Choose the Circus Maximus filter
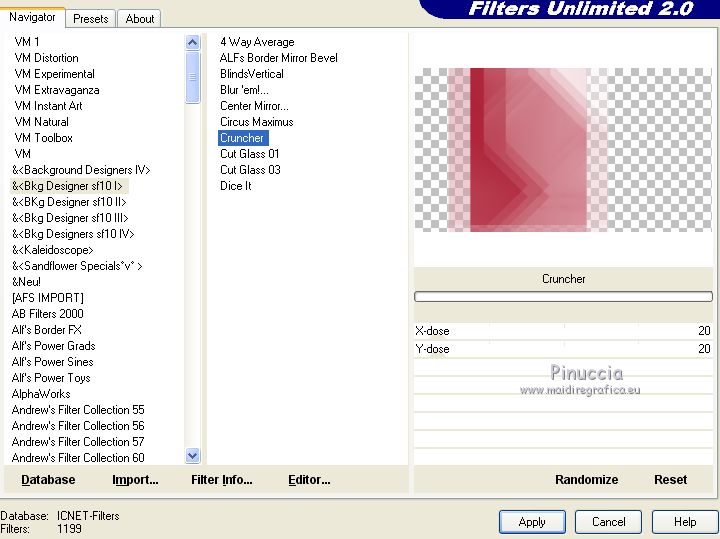This screenshot has height=539, width=720. coord(256,122)
